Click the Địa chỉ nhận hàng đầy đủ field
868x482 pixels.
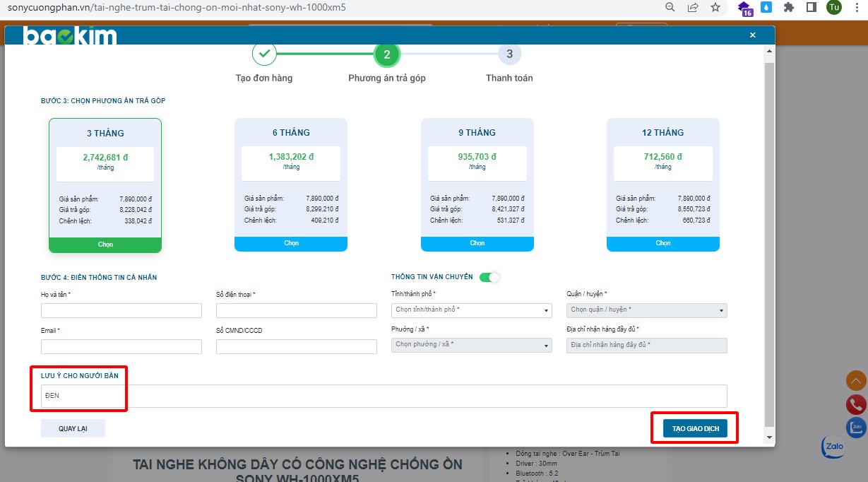(647, 345)
